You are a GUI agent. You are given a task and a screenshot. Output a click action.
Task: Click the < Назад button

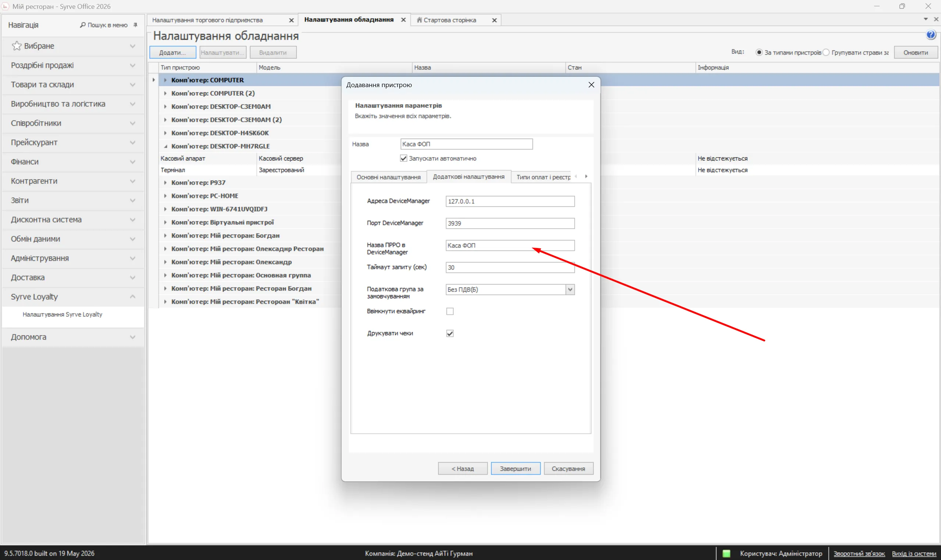click(x=463, y=469)
